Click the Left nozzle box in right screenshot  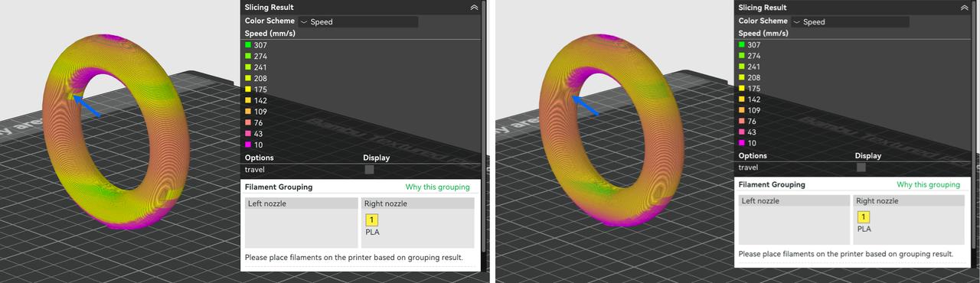coord(794,220)
